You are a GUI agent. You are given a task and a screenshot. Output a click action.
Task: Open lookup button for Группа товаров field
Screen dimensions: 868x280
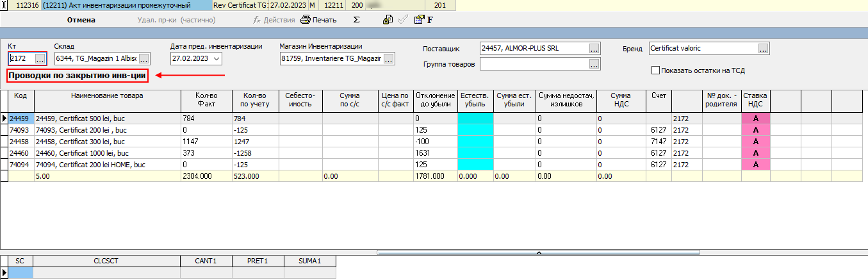[594, 63]
